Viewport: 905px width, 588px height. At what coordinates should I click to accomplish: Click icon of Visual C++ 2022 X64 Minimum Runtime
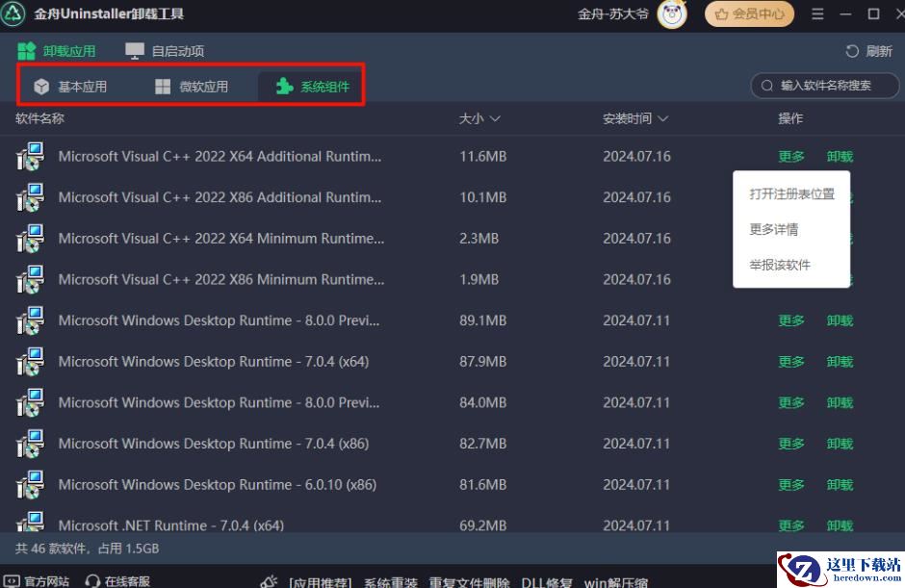click(x=30, y=239)
